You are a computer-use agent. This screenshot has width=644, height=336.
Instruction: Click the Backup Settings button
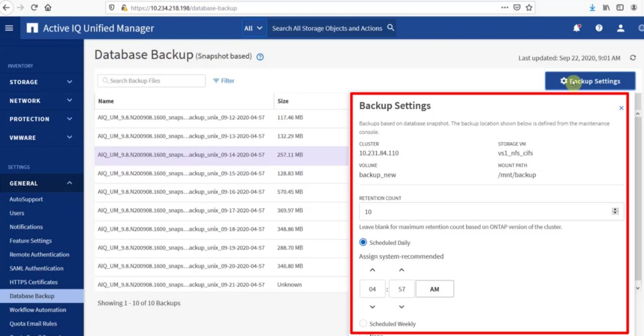click(590, 81)
